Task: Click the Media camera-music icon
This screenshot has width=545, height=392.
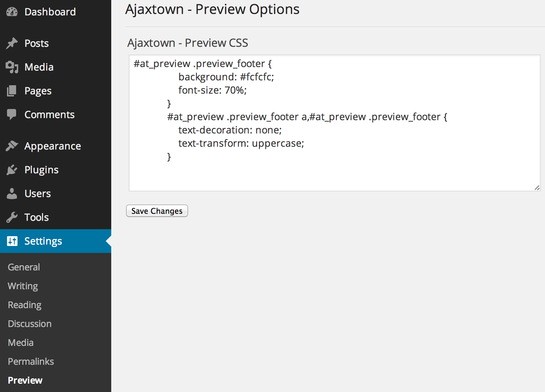Action: 12,67
